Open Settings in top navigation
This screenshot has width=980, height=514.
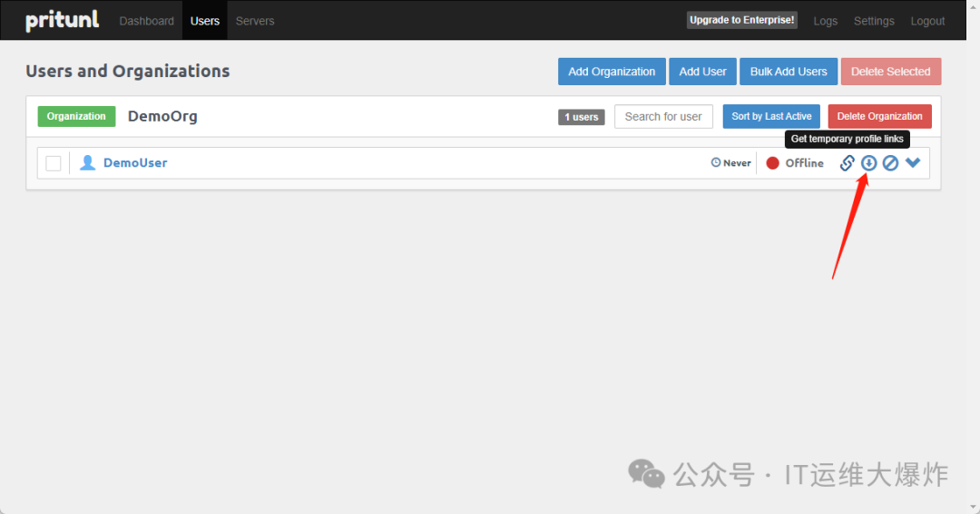click(x=874, y=21)
